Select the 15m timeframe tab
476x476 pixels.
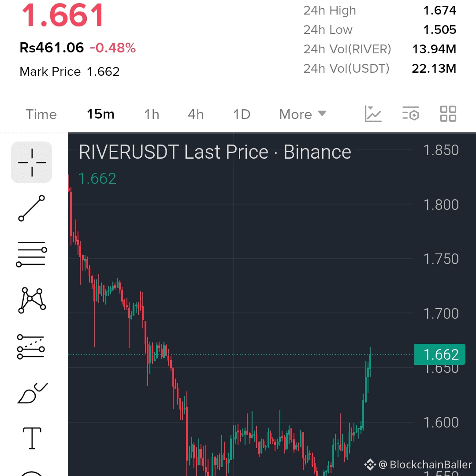pyautogui.click(x=100, y=114)
